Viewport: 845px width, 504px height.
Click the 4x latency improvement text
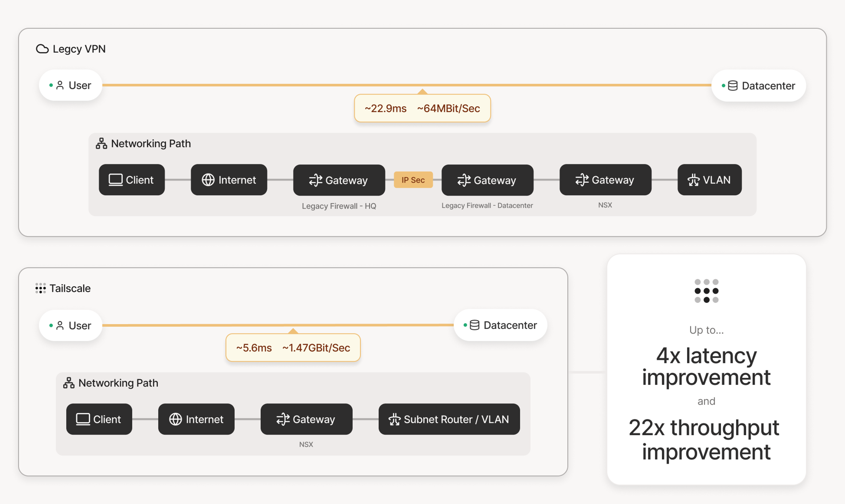coord(706,367)
